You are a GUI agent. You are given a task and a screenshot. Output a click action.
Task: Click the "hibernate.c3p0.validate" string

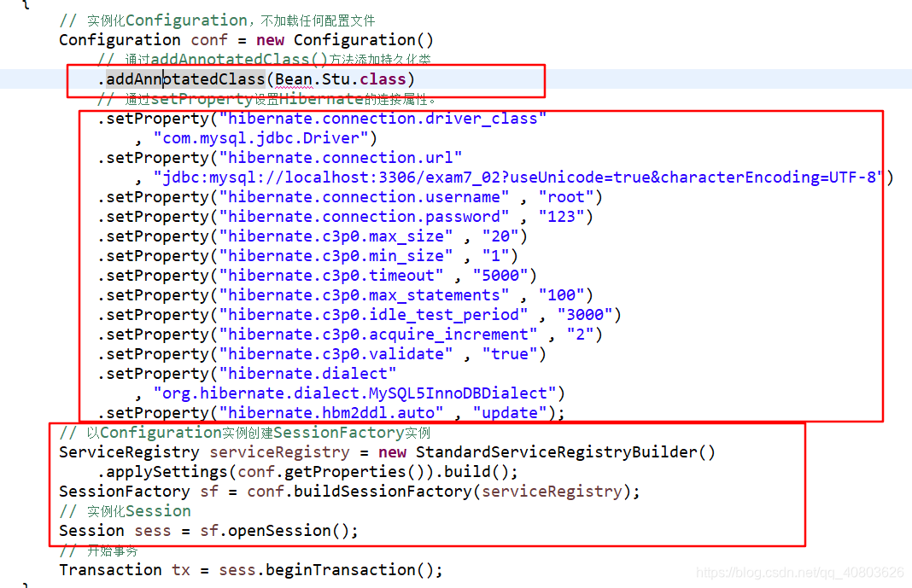pos(336,354)
